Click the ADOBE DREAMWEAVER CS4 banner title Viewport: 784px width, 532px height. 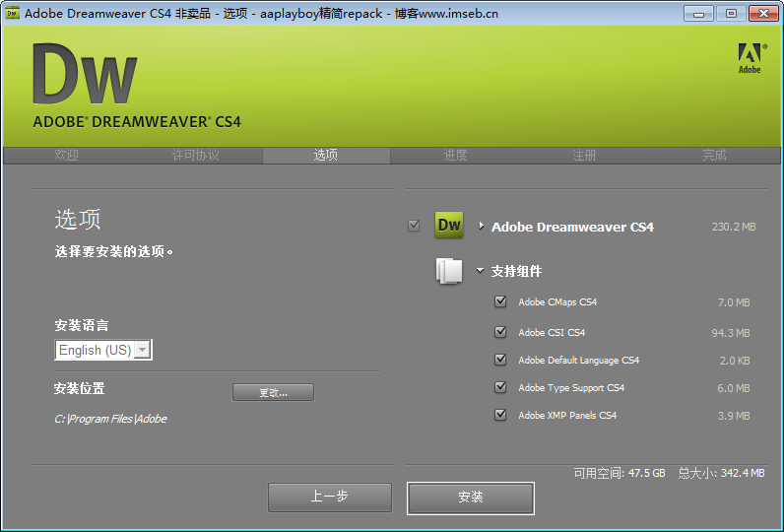(x=137, y=122)
